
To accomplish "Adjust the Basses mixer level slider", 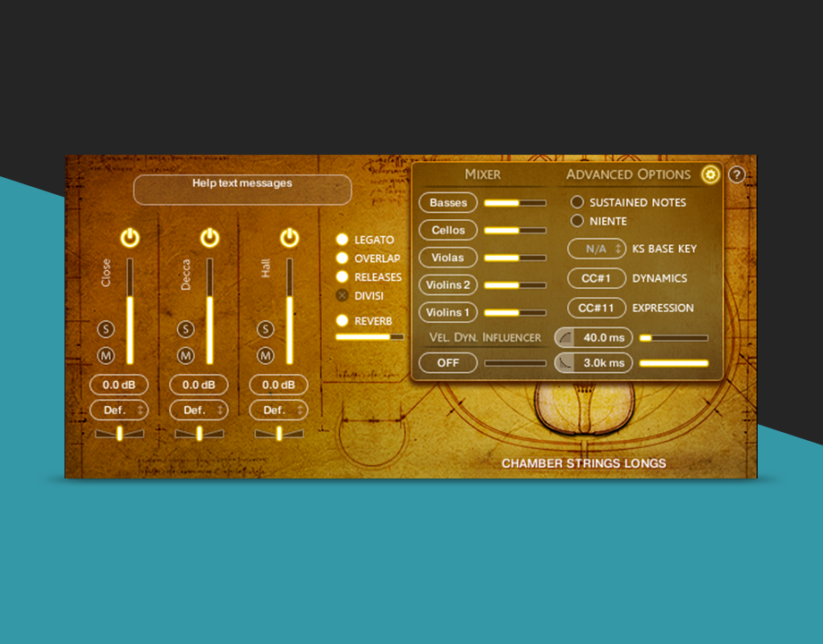I will tap(514, 203).
